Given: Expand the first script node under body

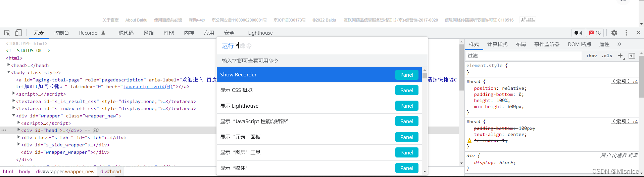Looking at the screenshot, I should (x=14, y=94).
